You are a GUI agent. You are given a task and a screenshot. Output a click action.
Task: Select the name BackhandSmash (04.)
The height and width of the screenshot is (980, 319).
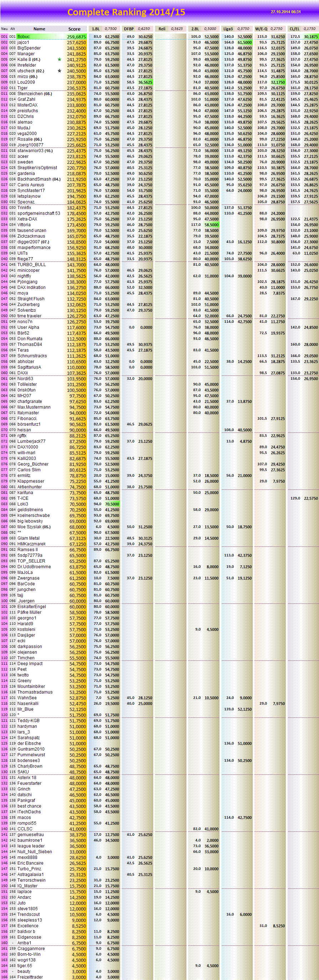pyautogui.click(x=39, y=179)
